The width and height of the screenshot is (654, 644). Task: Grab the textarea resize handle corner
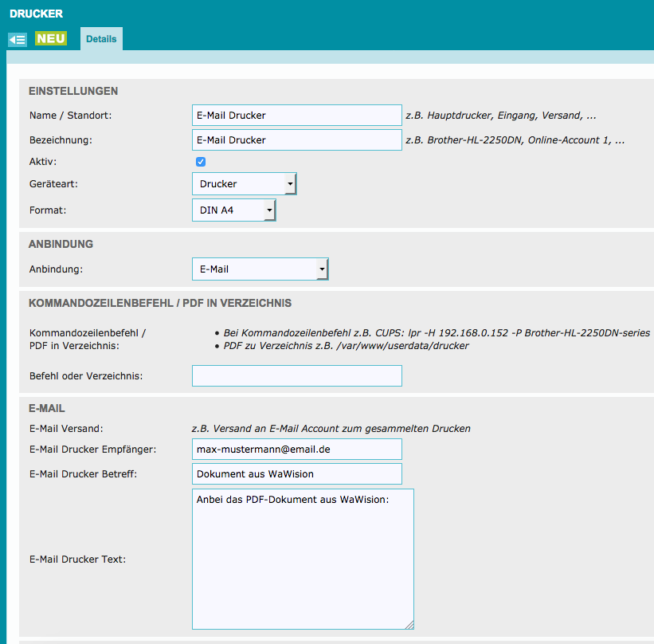410,626
